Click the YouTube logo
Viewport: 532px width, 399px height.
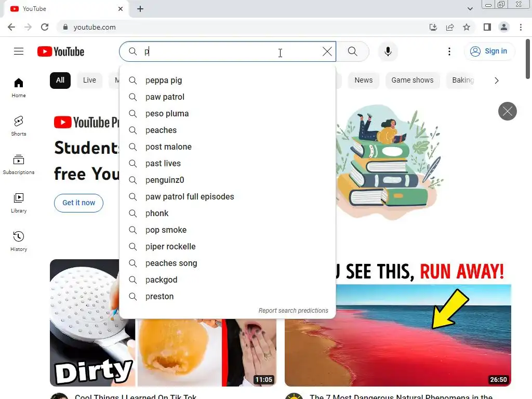tap(61, 51)
